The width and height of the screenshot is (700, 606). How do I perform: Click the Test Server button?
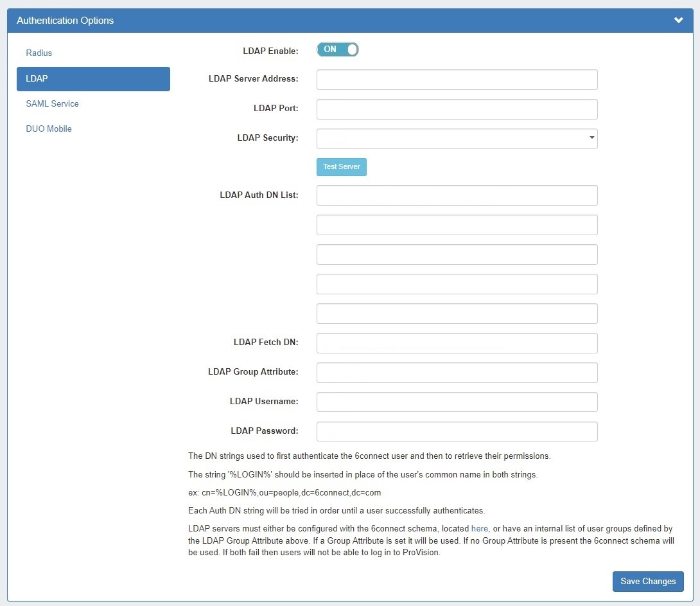(x=341, y=167)
